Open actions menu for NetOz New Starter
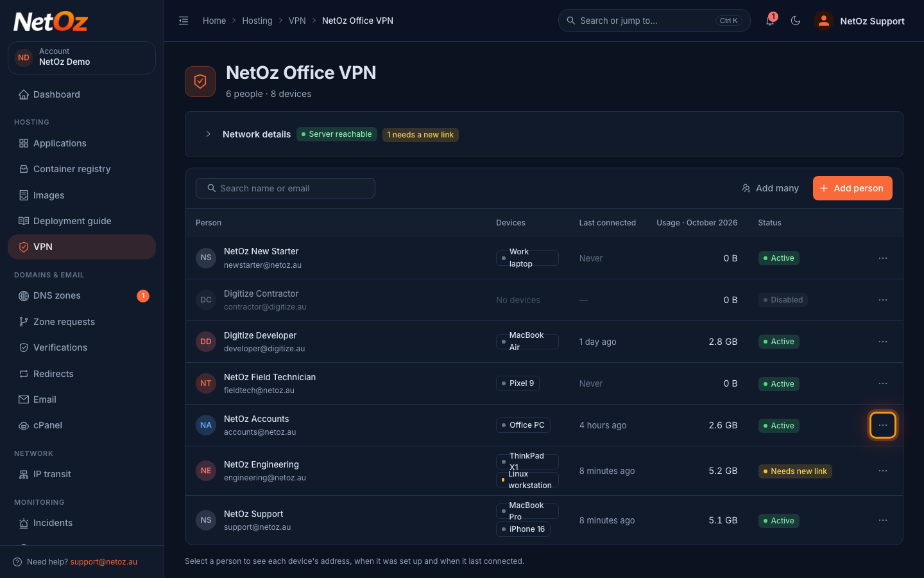This screenshot has width=924, height=578. coord(883,258)
